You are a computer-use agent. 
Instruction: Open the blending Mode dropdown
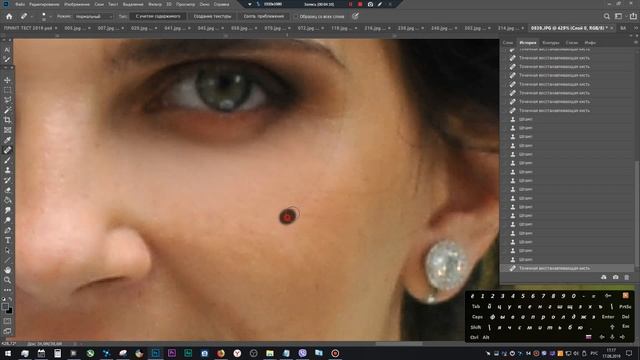(x=93, y=16)
